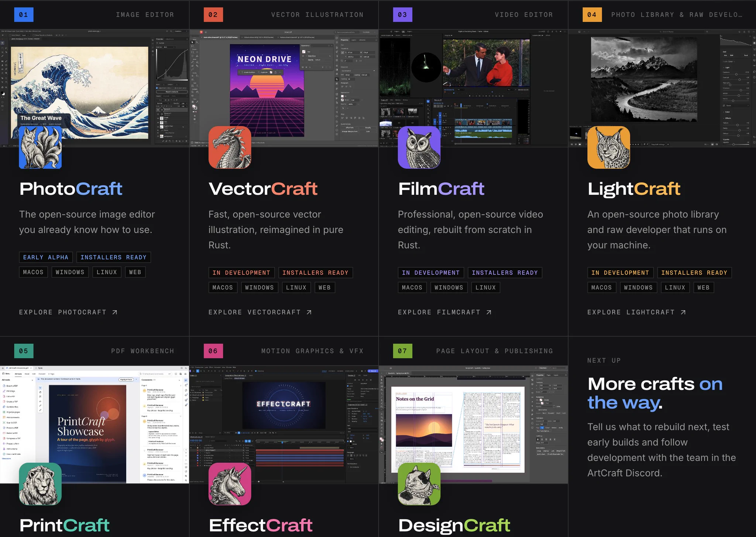Follow the Explore LightCraft link
The image size is (756, 537).
637,312
